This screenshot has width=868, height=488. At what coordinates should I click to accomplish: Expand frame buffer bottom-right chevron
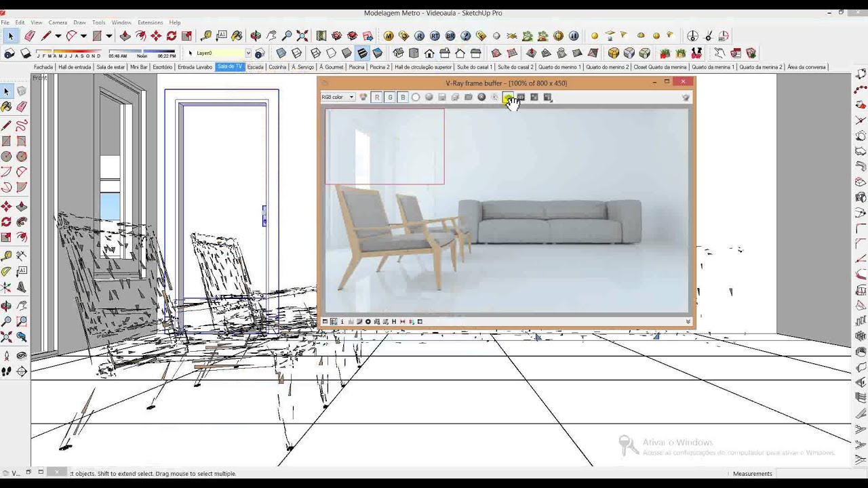pyautogui.click(x=688, y=322)
